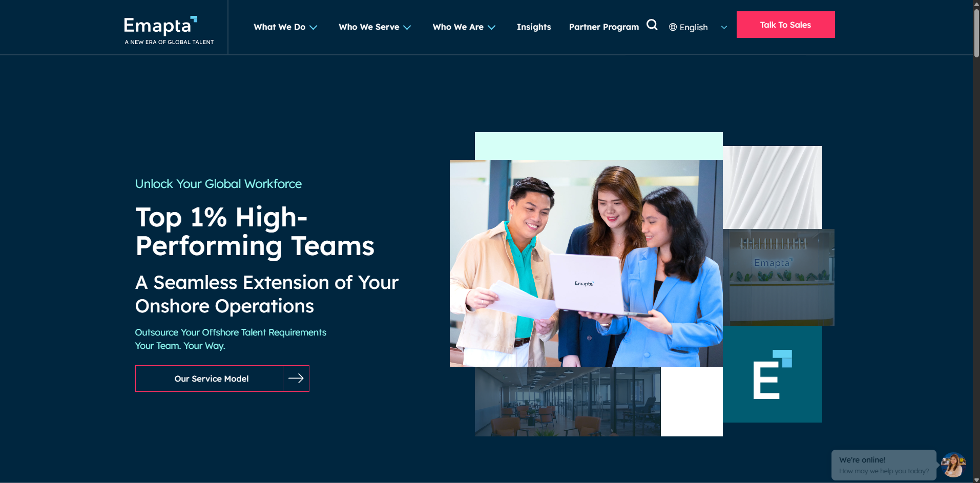This screenshot has width=980, height=483.
Task: Click the chevron next to Who We Are
Action: pyautogui.click(x=492, y=28)
